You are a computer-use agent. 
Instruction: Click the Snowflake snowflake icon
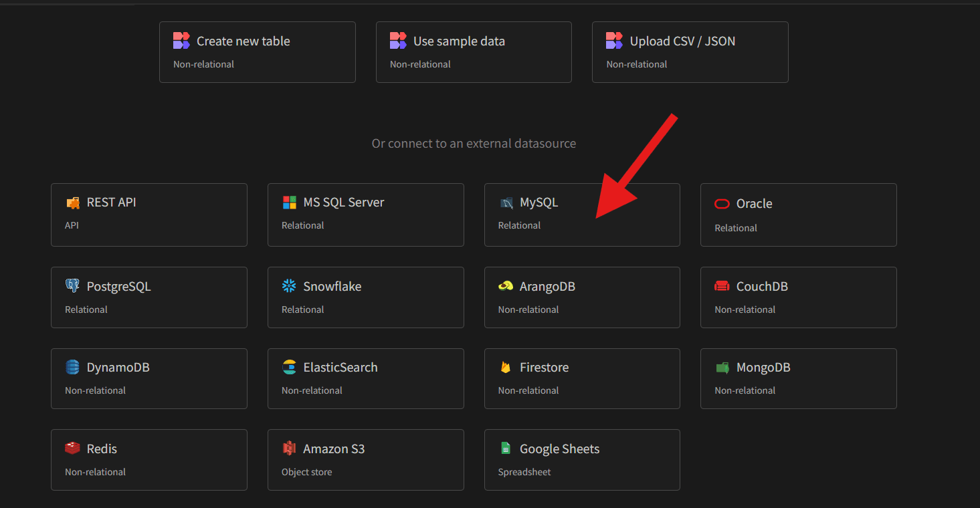coord(289,286)
